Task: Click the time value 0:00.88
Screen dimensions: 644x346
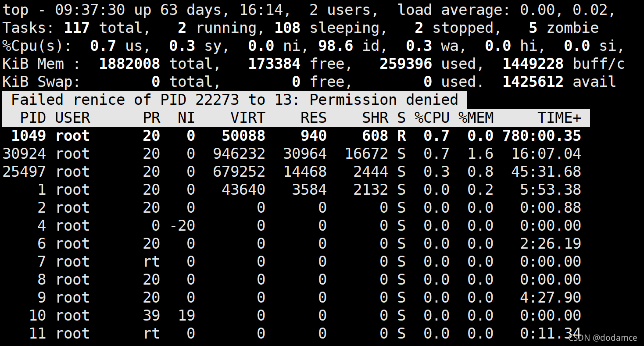Action: tap(551, 208)
